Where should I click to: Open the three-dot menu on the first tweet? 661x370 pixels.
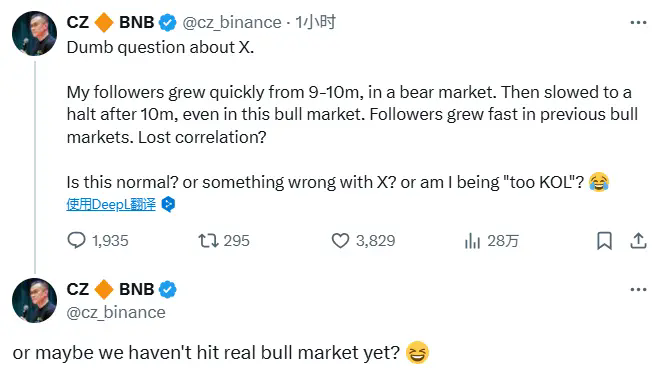tap(638, 22)
